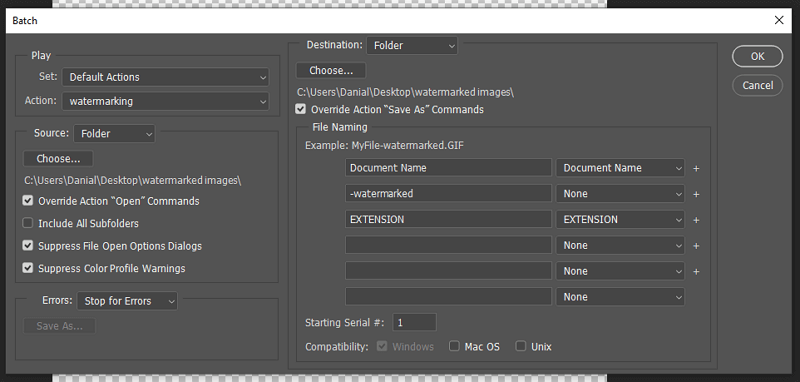
Task: Close the Batch dialog with the X
Action: coord(779,20)
